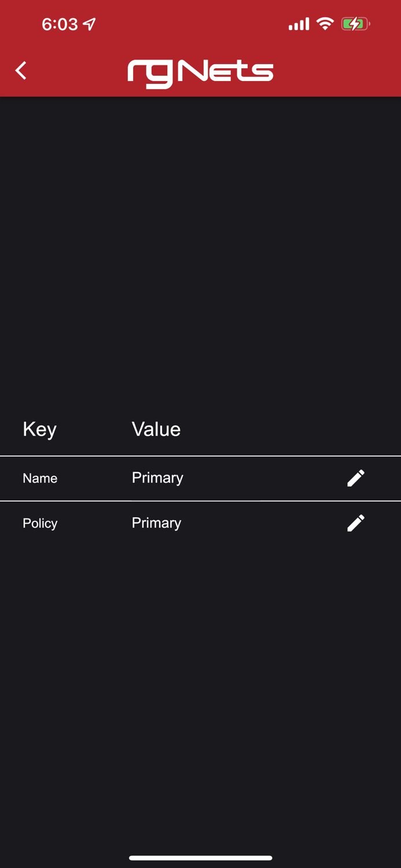The image size is (401, 868).
Task: Open the pencil edit icon for Policy
Action: [355, 523]
